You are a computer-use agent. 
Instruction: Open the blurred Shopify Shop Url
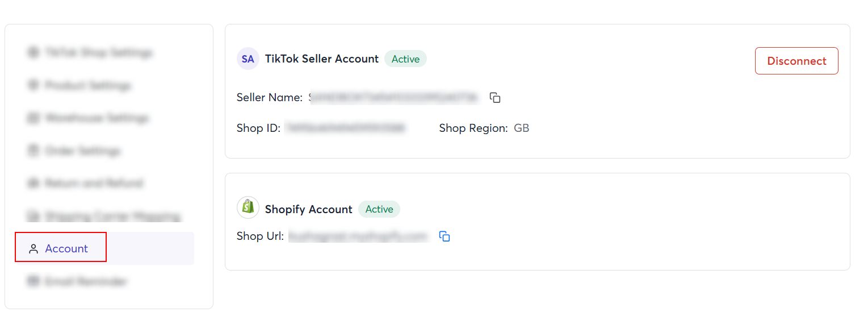[x=358, y=236]
